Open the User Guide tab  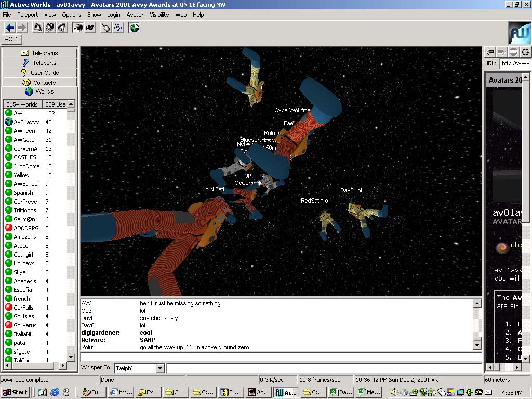tap(39, 73)
